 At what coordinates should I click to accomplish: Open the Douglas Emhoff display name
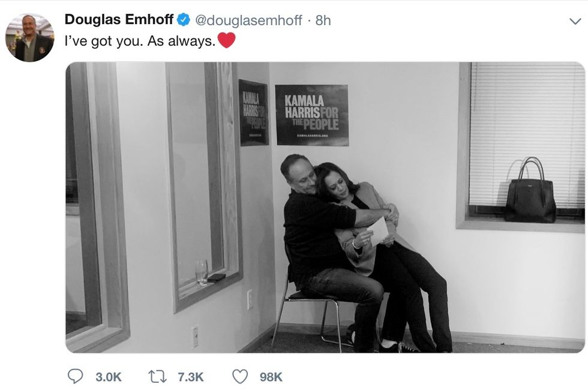[119, 20]
